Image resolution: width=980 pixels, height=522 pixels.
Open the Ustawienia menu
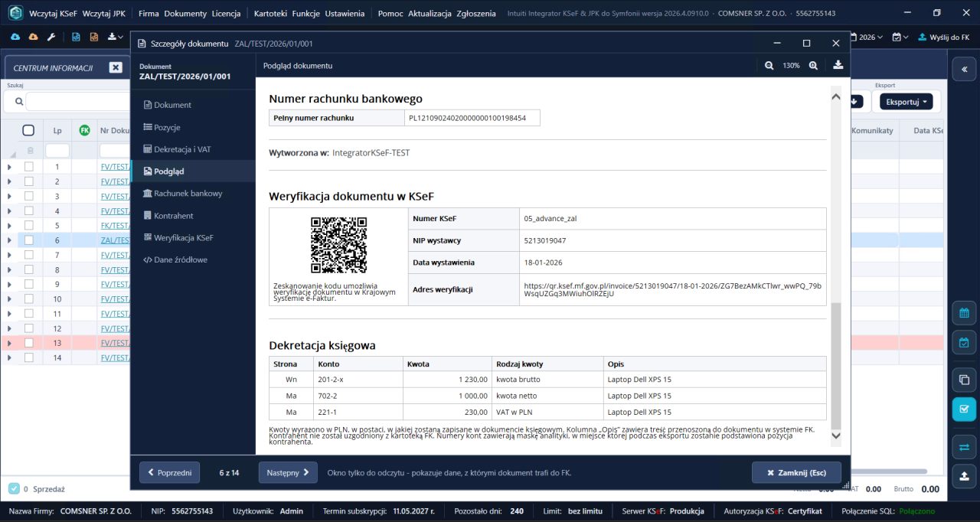[x=344, y=14]
